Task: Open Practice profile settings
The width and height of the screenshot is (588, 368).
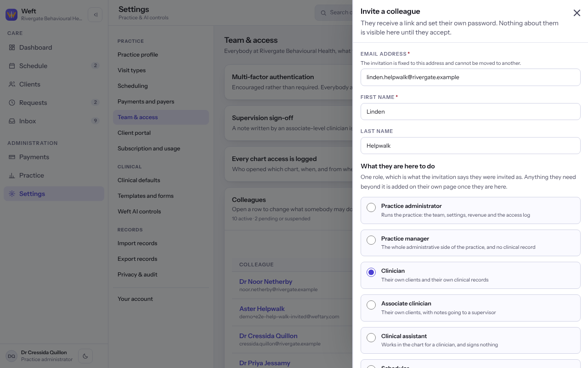Action: click(161, 55)
